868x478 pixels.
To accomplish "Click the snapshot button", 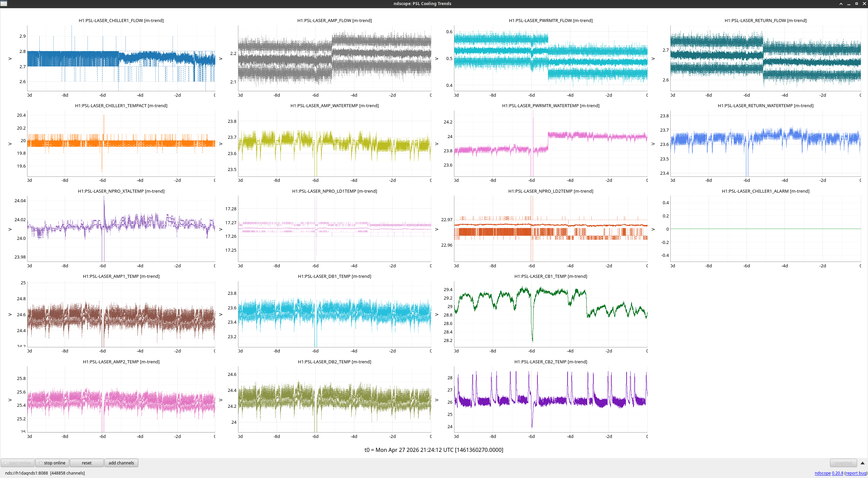I will click(843, 463).
